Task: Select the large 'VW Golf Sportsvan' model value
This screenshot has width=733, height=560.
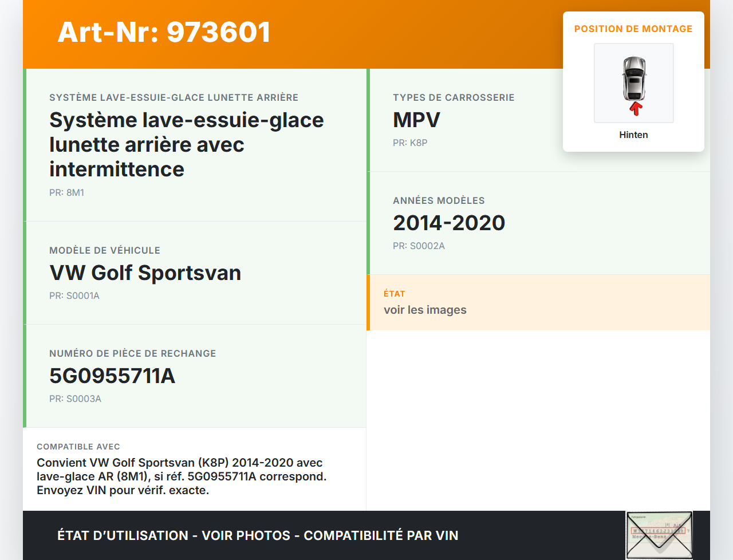Action: (145, 273)
